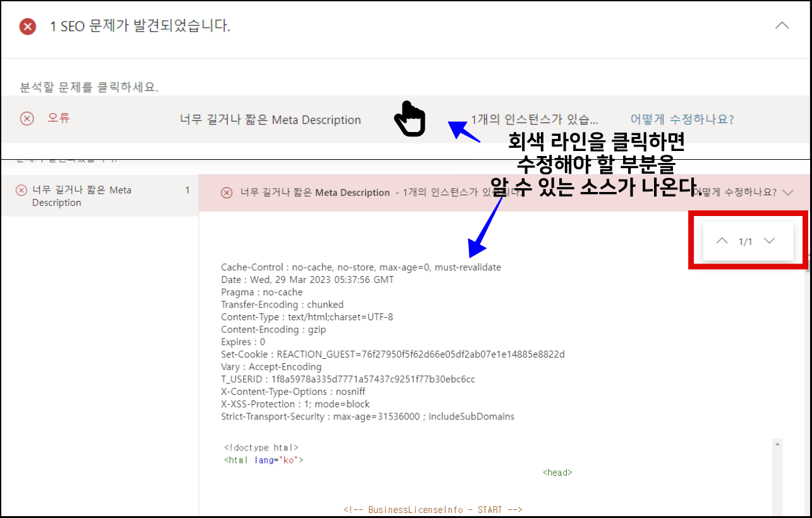Go to next instance with down arrow
This screenshot has height=518, width=812.
[769, 241]
